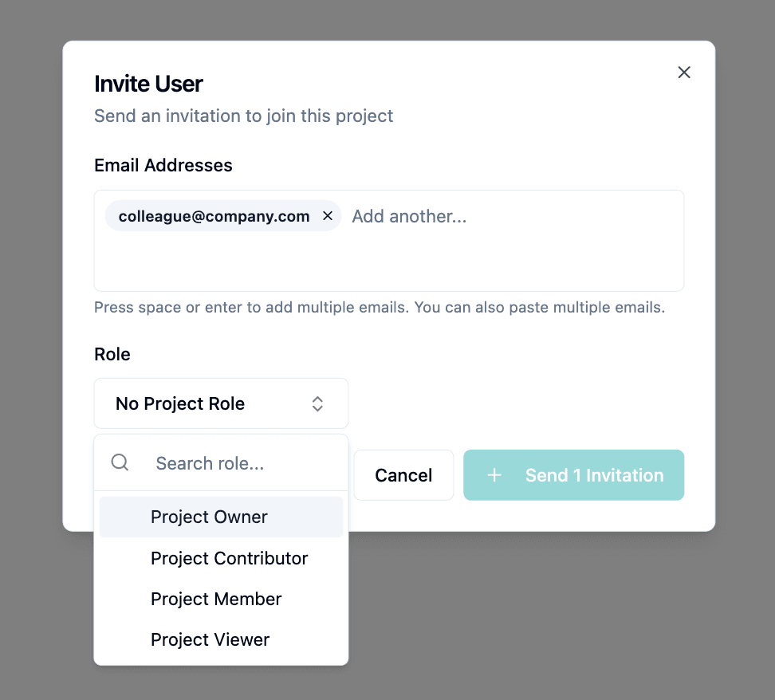Choose Project Contributor from the role list
The height and width of the screenshot is (700, 775).
tap(229, 558)
